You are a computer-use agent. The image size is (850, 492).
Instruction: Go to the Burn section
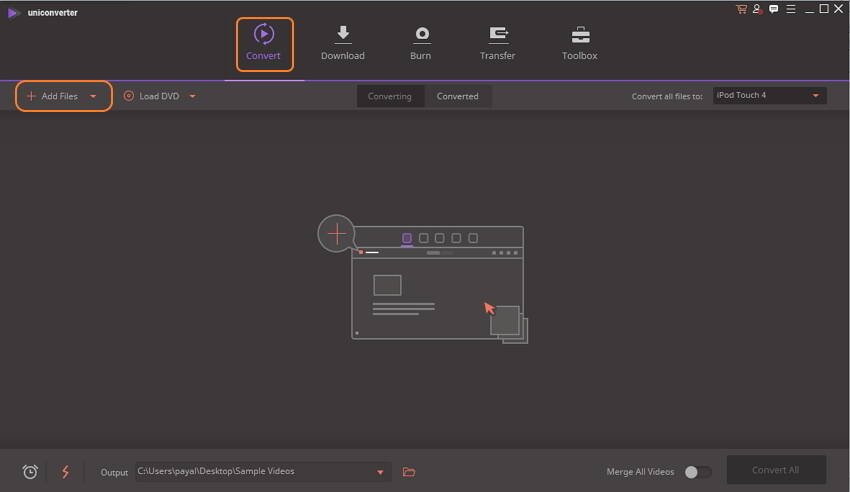pyautogui.click(x=421, y=44)
